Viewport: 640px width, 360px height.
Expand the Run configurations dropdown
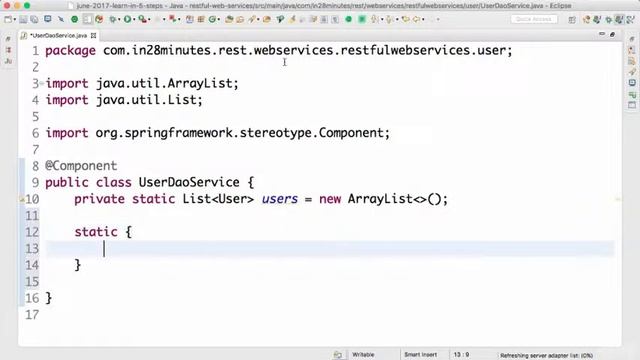[x=134, y=19]
